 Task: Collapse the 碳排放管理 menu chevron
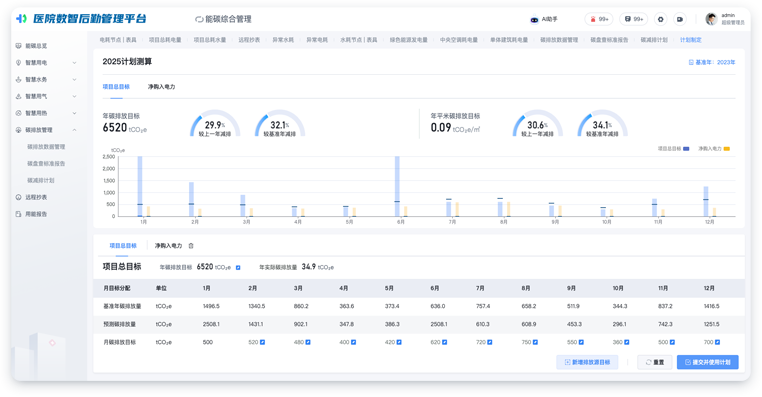74,130
